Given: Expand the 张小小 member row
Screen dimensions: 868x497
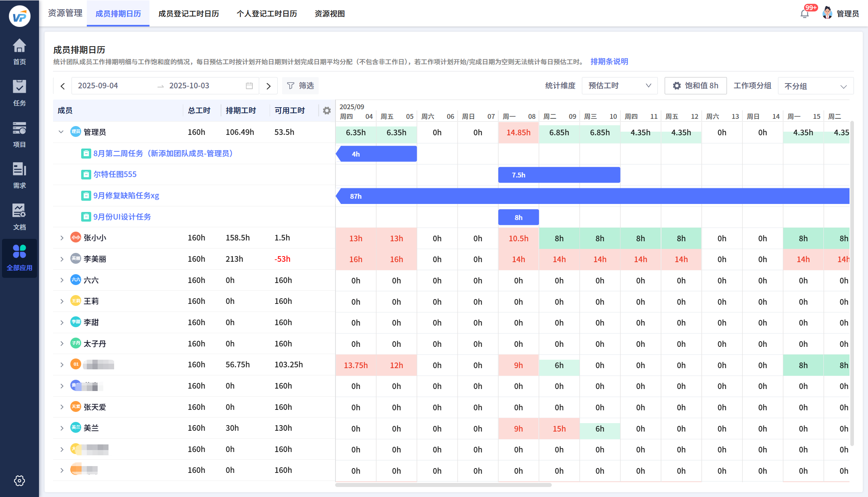Looking at the screenshot, I should click(x=61, y=238).
